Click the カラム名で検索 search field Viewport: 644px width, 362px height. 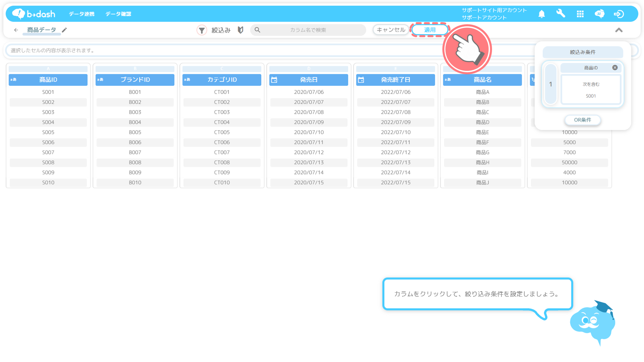click(x=308, y=30)
